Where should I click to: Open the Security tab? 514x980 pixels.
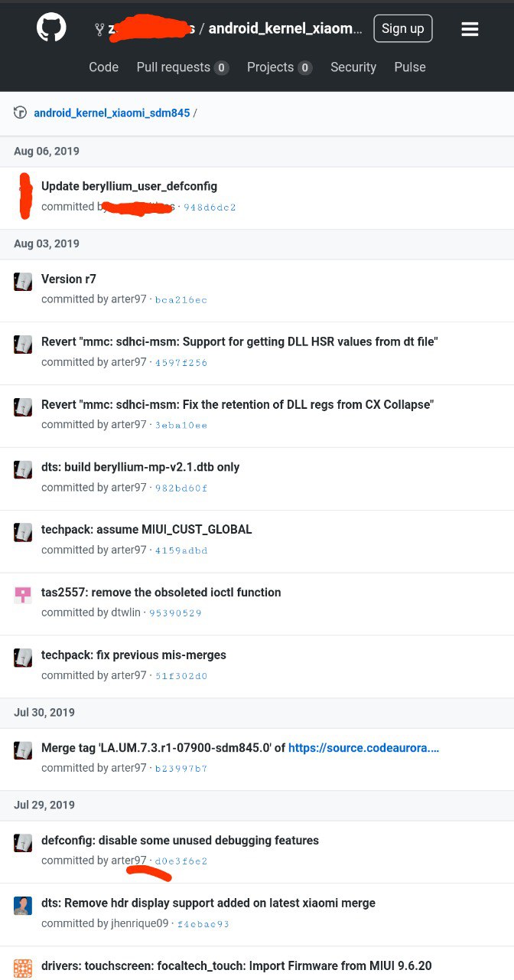tap(353, 67)
